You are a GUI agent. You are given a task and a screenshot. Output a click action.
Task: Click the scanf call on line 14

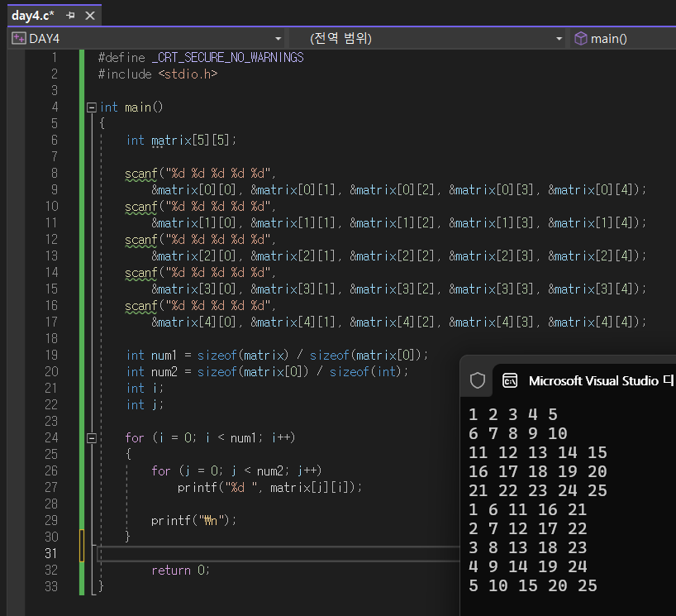tap(141, 273)
